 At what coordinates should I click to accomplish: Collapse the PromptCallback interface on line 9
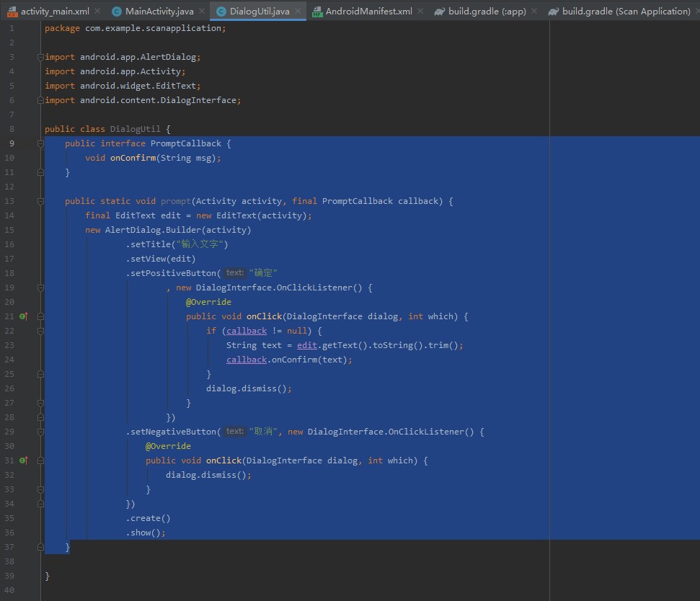click(41, 143)
